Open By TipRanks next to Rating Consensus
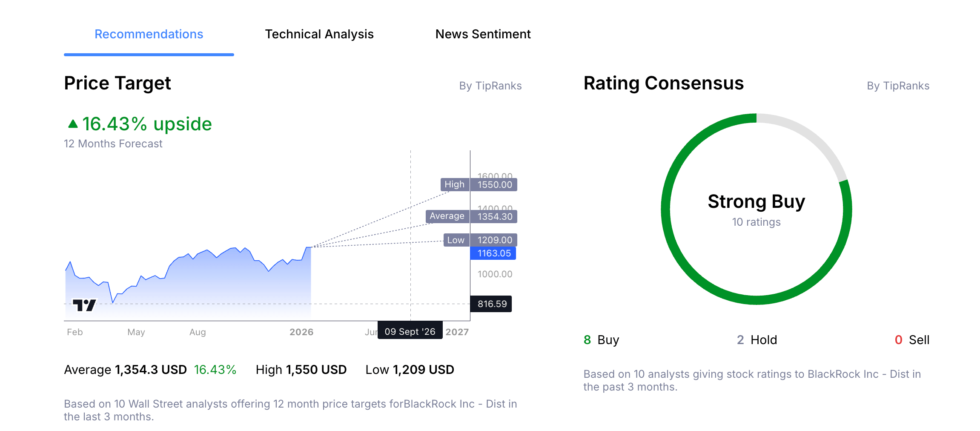980x431 pixels. (898, 86)
